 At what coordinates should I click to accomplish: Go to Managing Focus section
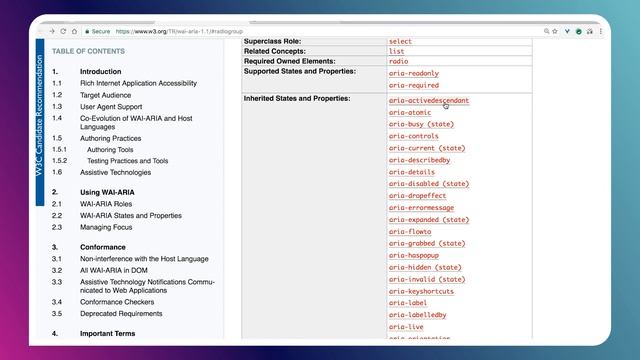pyautogui.click(x=106, y=227)
